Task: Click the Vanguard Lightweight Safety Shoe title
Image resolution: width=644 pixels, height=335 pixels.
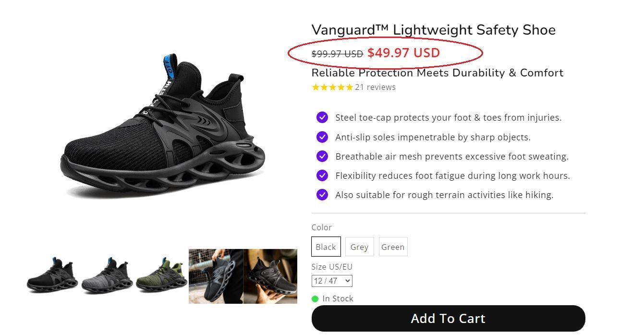Action: (433, 30)
